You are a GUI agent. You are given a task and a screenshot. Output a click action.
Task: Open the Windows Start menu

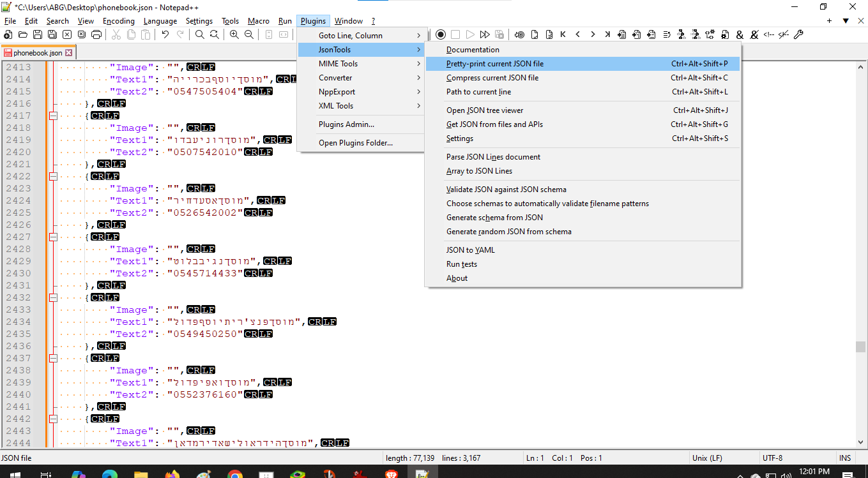click(13, 474)
